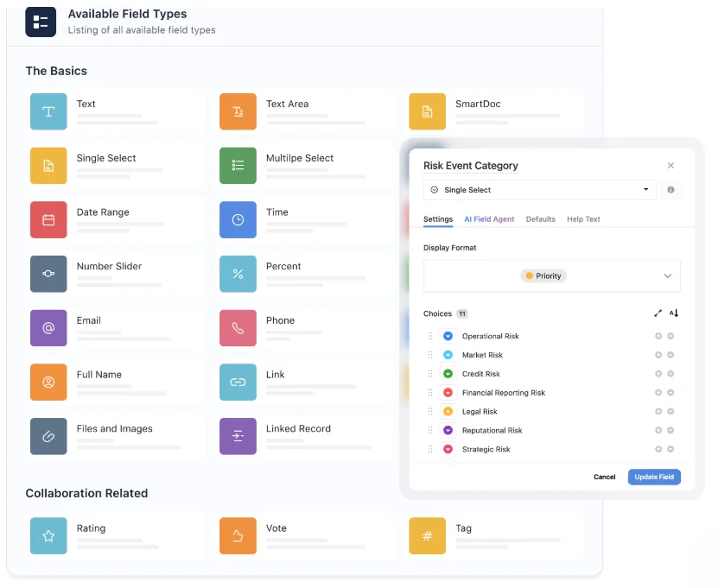
Task: Pick the SmartDoc field type icon
Action: pyautogui.click(x=427, y=111)
